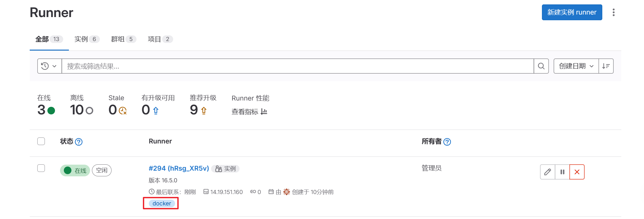This screenshot has width=644, height=219.
Task: Edit runner #294 with the pencil icon
Action: pyautogui.click(x=548, y=172)
